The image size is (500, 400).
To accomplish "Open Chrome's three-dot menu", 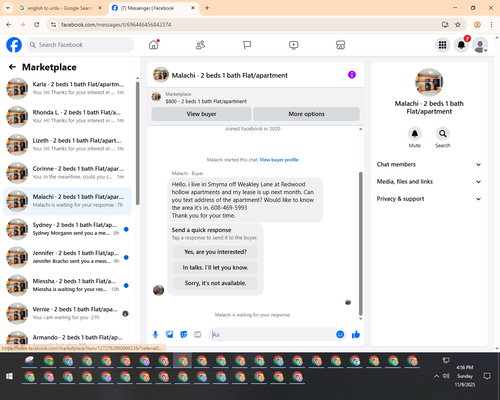I will [x=491, y=25].
